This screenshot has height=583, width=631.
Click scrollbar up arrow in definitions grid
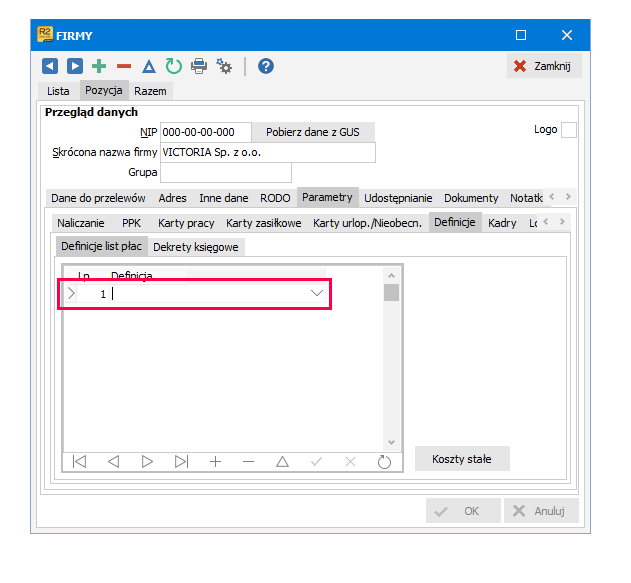click(391, 276)
